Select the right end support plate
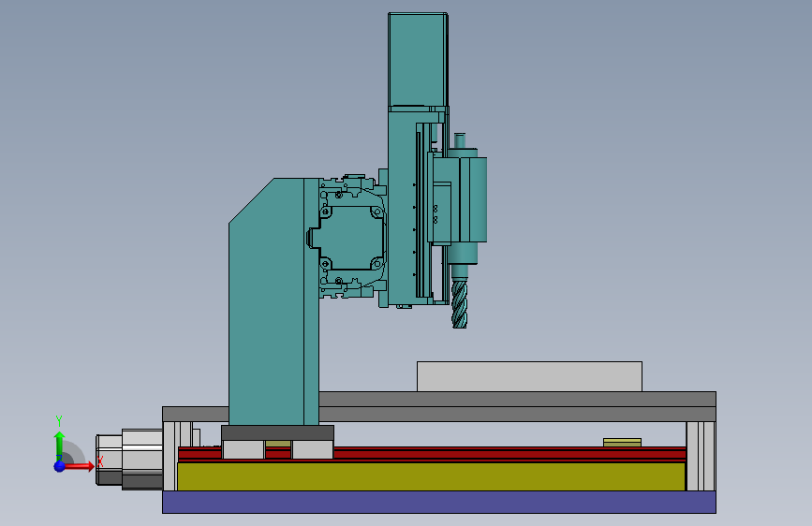 pyautogui.click(x=701, y=456)
